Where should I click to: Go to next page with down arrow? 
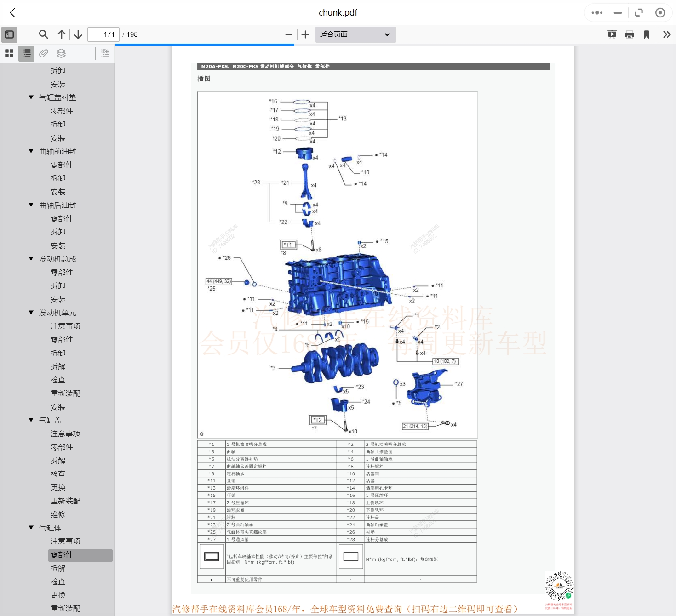point(78,34)
